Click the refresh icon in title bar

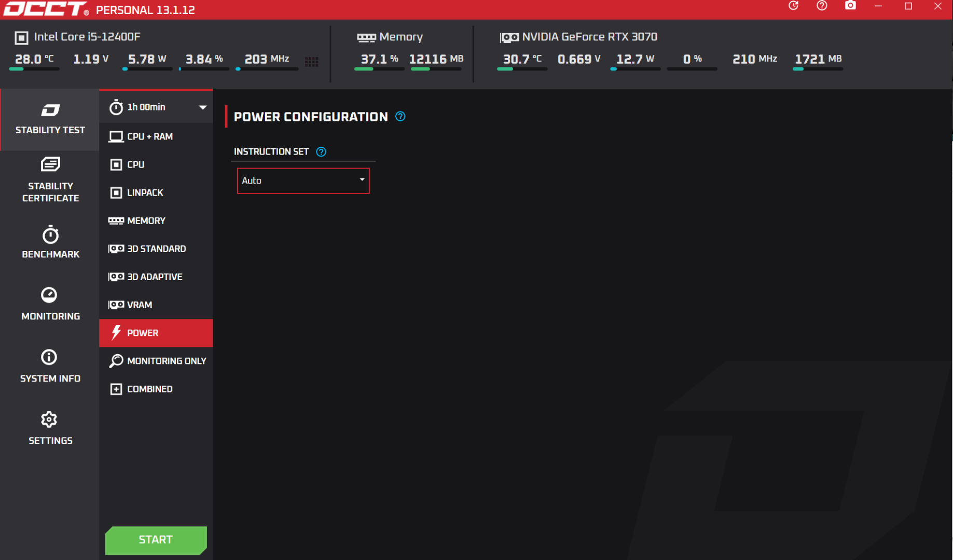coord(793,6)
